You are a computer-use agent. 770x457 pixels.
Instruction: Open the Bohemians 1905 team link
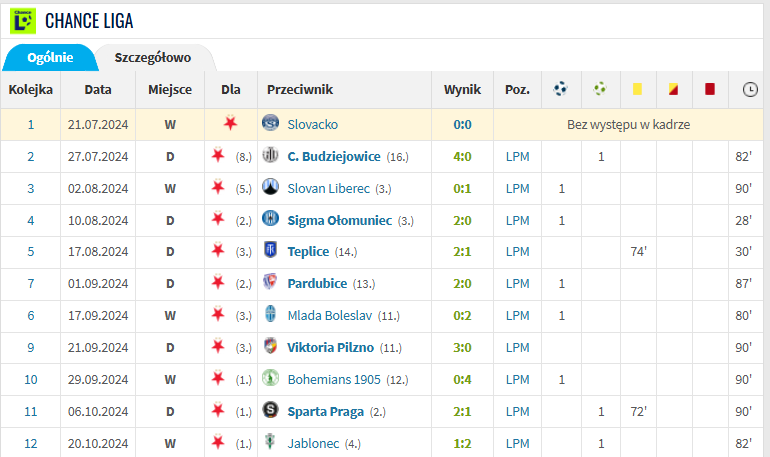click(x=334, y=379)
